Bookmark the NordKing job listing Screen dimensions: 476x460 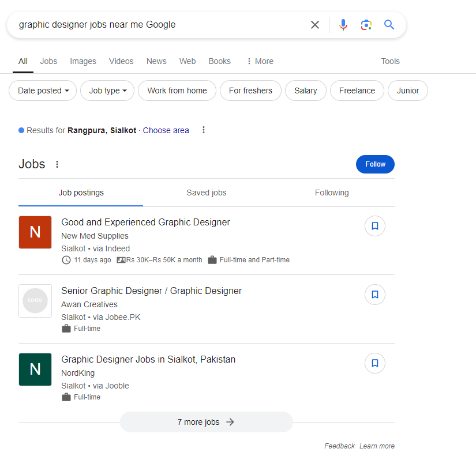coord(374,363)
